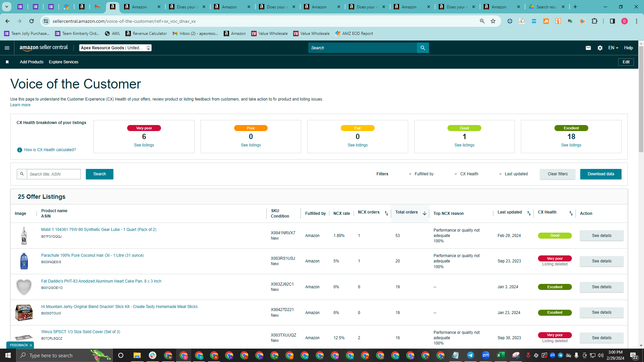
Task: Open See listings under Very poor
Action: pyautogui.click(x=144, y=145)
